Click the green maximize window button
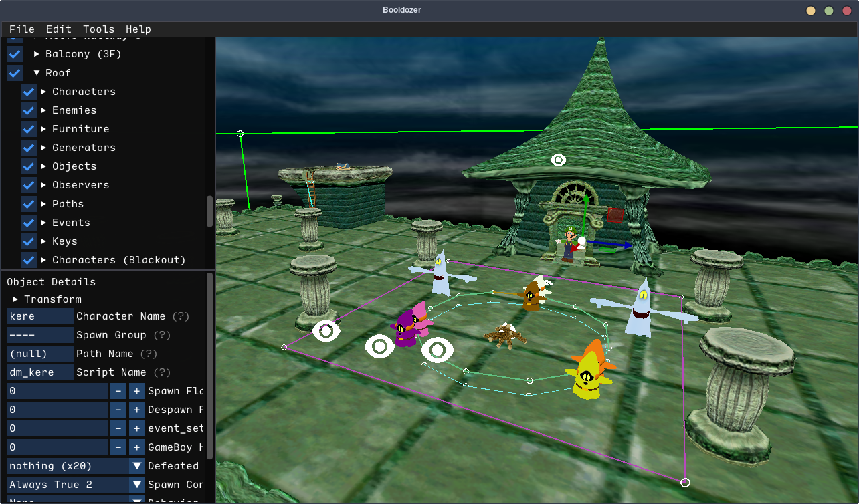The image size is (859, 504). click(x=829, y=10)
